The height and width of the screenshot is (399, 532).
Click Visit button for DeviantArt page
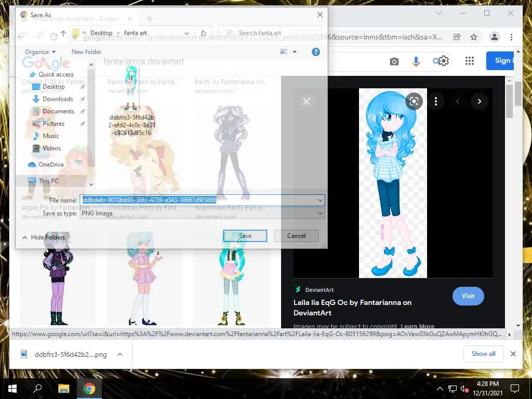point(468,296)
